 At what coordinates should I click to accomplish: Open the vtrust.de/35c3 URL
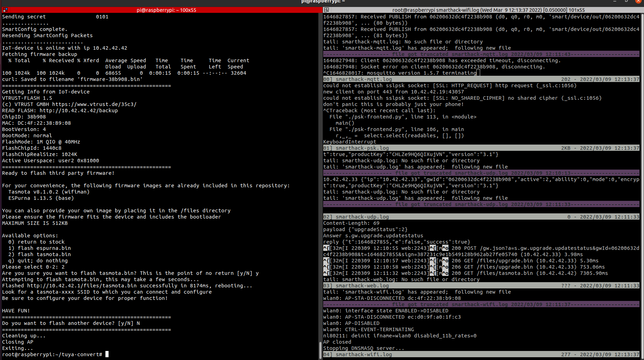(94, 104)
